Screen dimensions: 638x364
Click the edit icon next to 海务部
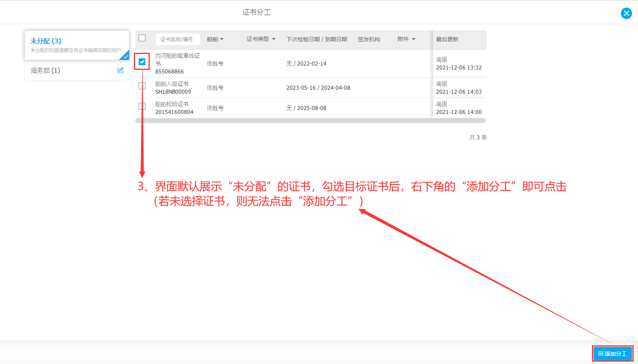pos(120,70)
